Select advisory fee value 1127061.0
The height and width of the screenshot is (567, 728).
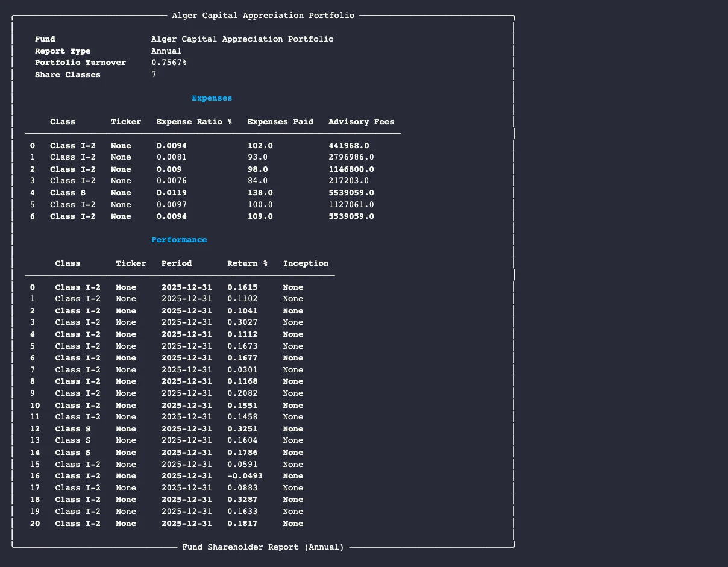[351, 205]
